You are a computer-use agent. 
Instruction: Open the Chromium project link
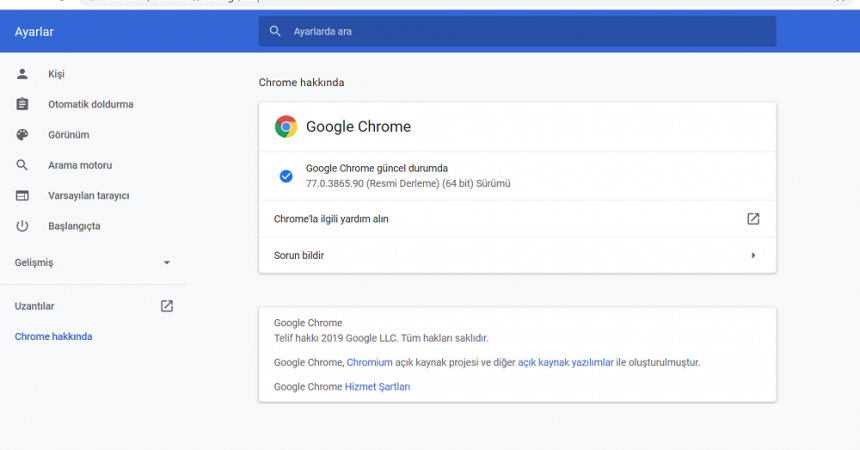point(369,362)
